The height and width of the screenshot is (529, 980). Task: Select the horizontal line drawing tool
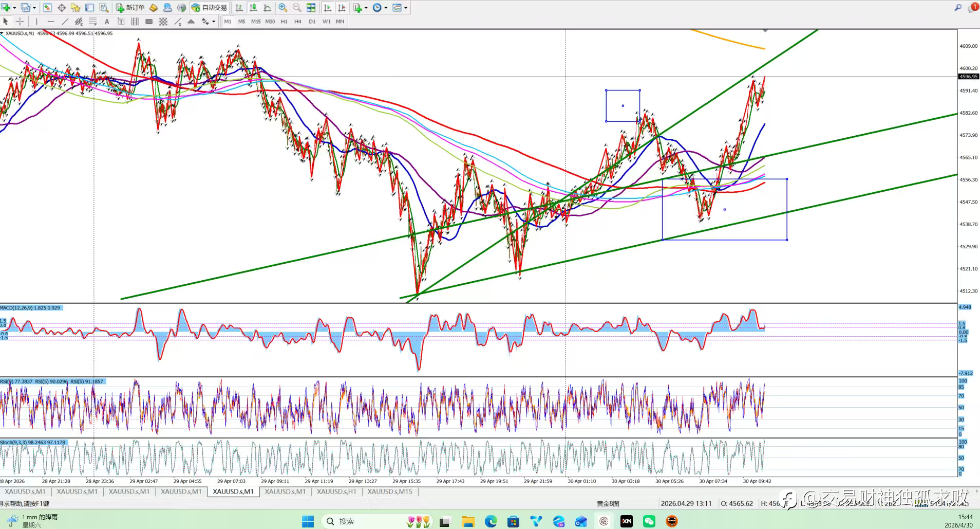tap(50, 22)
